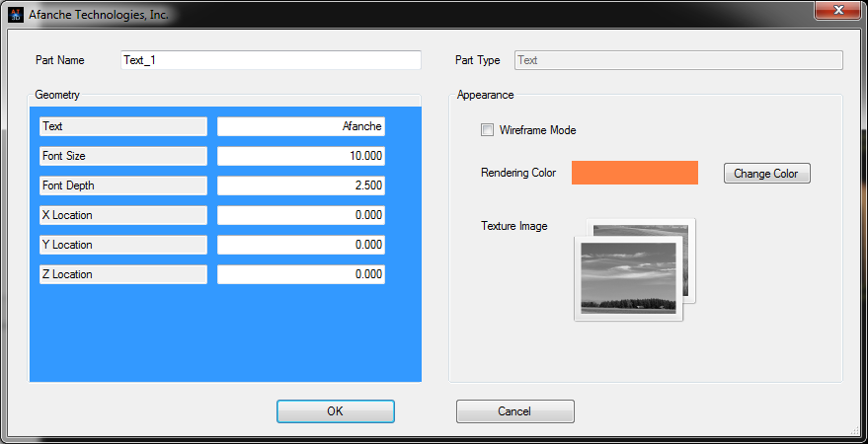Click the Z Location property label
The width and height of the screenshot is (868, 444).
(122, 274)
